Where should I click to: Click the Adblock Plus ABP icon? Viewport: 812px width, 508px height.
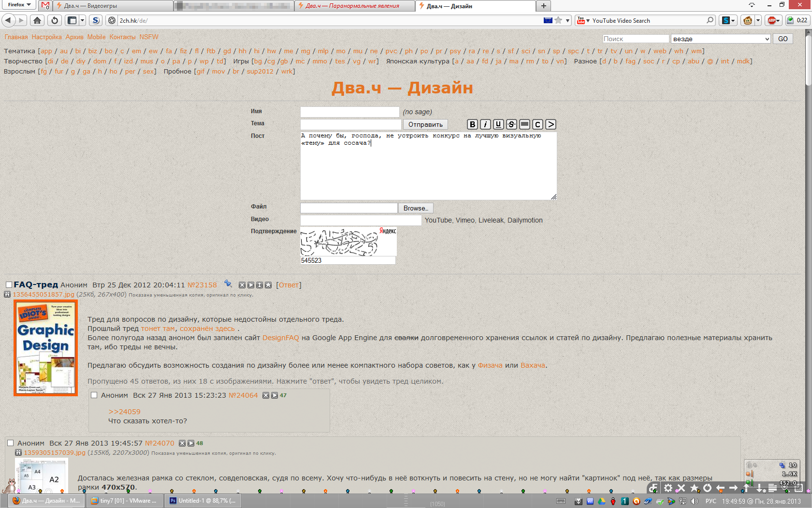coord(772,20)
